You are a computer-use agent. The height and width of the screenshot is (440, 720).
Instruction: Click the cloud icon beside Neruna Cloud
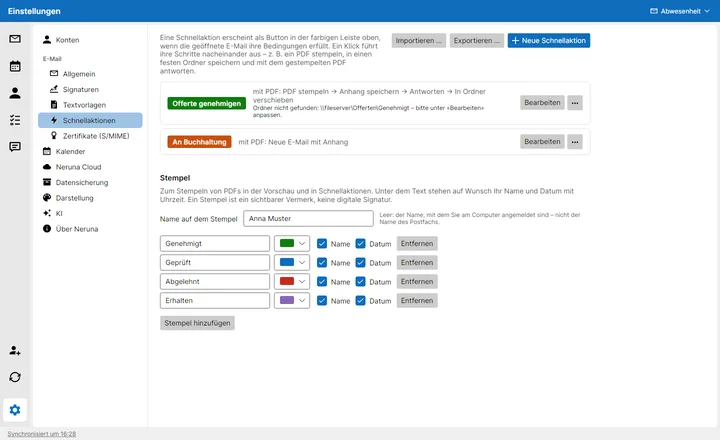pyautogui.click(x=47, y=167)
